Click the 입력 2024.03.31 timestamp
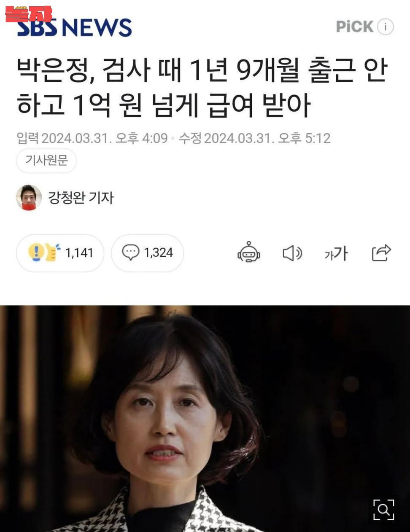 [92, 138]
